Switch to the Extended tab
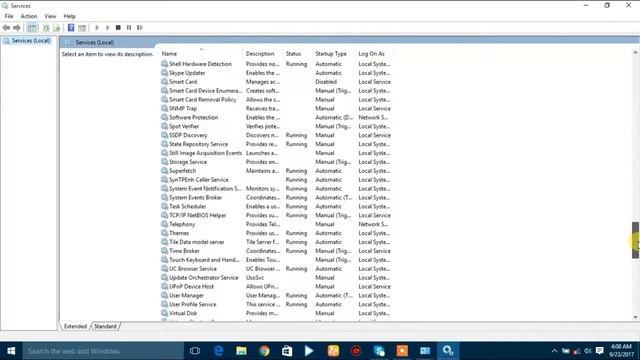Screen dimensions: 640x360 pyautogui.click(x=76, y=327)
